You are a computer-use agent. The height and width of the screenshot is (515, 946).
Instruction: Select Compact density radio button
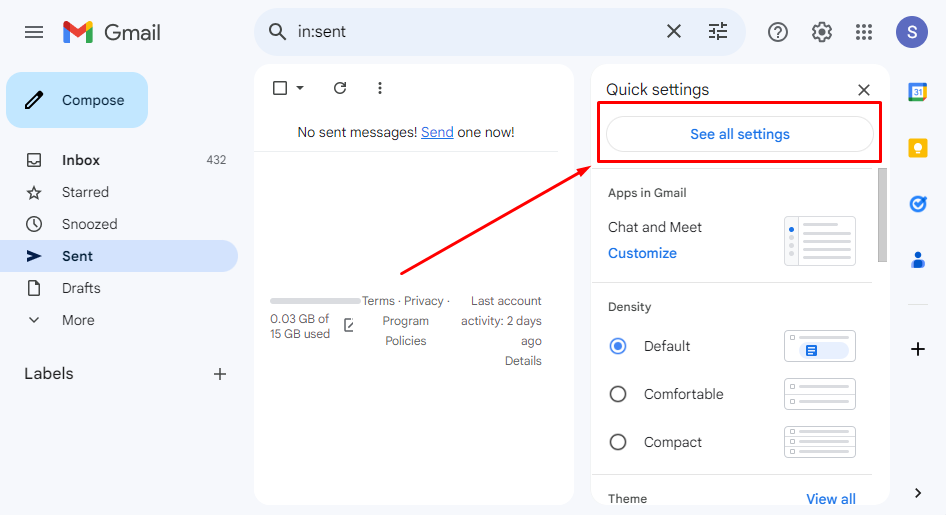[x=618, y=442]
